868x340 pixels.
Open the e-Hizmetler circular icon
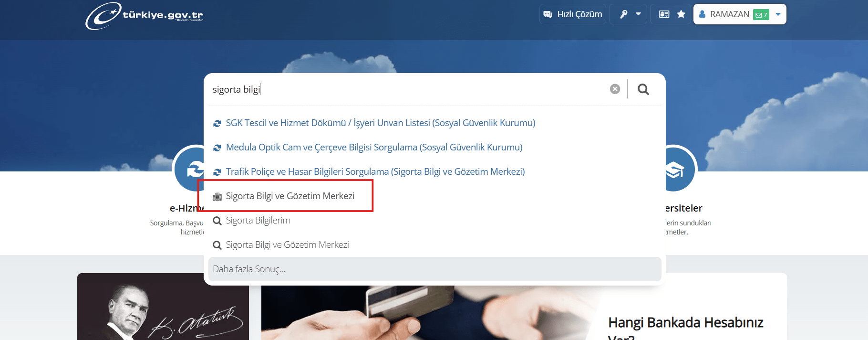[189, 169]
